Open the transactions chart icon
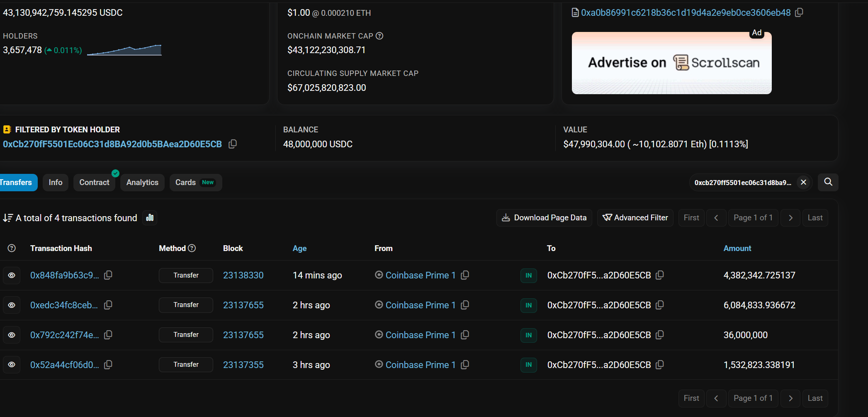Image resolution: width=868 pixels, height=417 pixels. click(x=150, y=218)
